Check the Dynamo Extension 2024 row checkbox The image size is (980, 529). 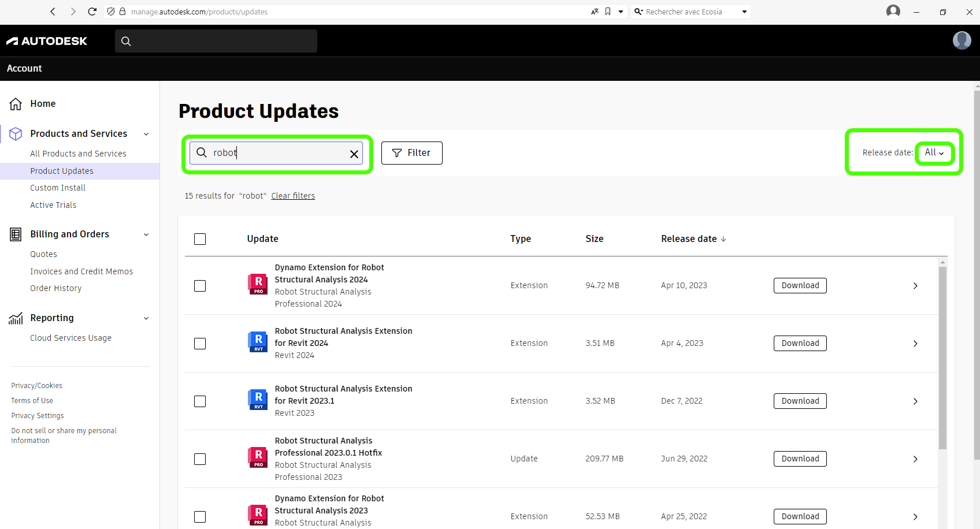click(x=200, y=285)
